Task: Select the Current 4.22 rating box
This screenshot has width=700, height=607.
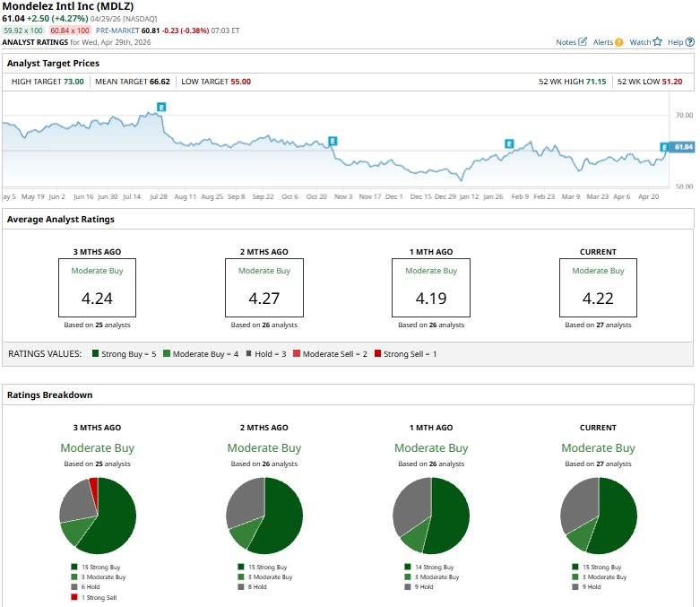Action: (598, 288)
